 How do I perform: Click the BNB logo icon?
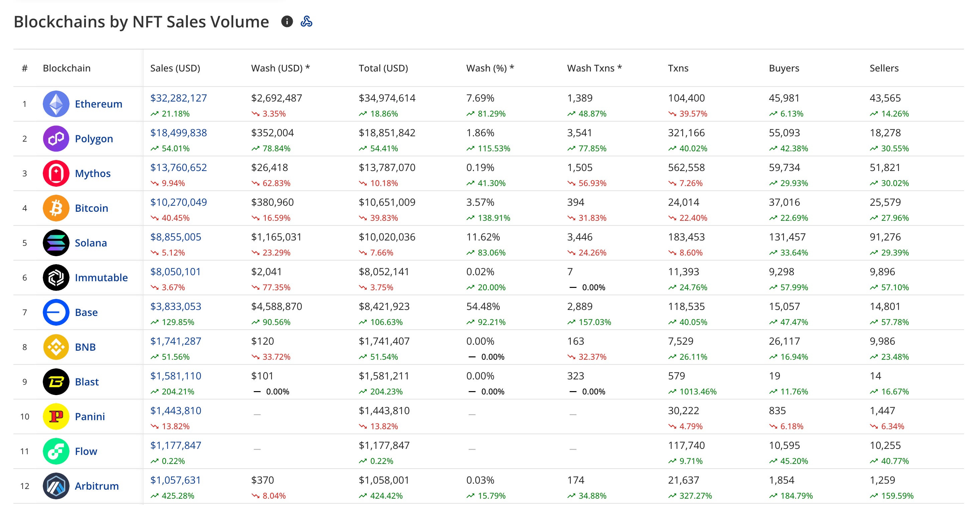[x=56, y=347]
